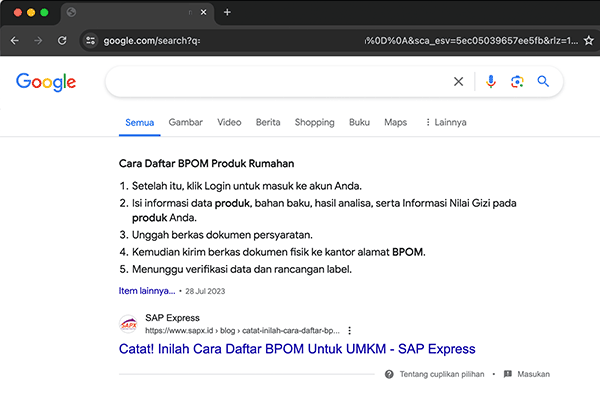This screenshot has height=400, width=600.
Task: Click the active tab's globe favicon
Action: 71,12
